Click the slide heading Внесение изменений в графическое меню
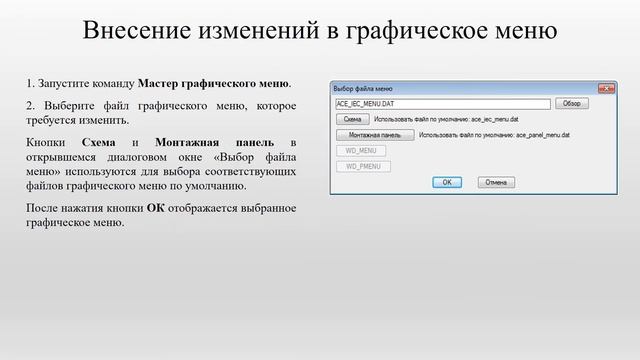This screenshot has height=360, width=640. pos(320,30)
